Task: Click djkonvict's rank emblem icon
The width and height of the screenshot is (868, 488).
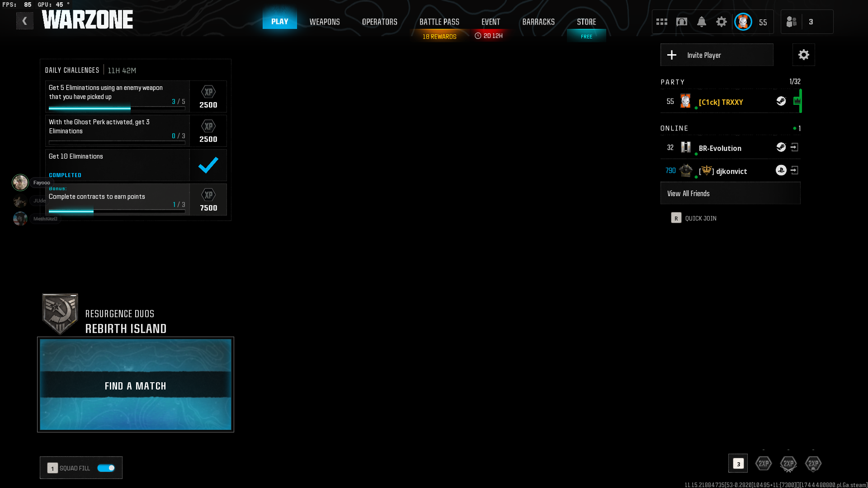Action: click(686, 170)
